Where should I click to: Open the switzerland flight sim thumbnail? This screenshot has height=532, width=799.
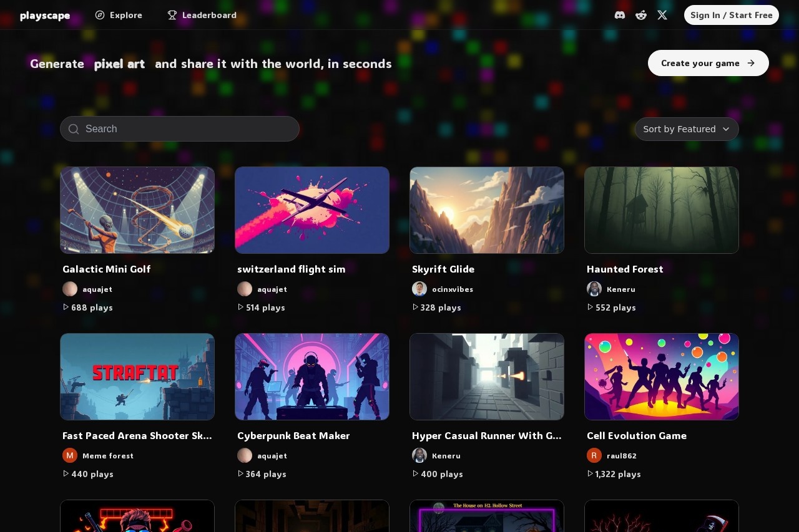pyautogui.click(x=312, y=210)
